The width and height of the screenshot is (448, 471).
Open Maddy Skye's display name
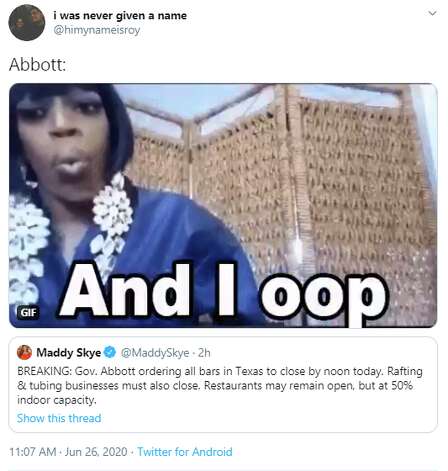(69, 353)
